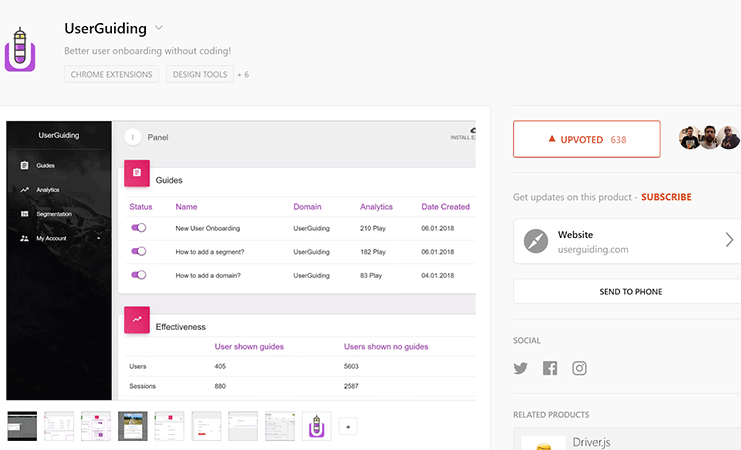Open the Driver.js related product
The width and height of the screenshot is (741, 450).
[x=627, y=440]
